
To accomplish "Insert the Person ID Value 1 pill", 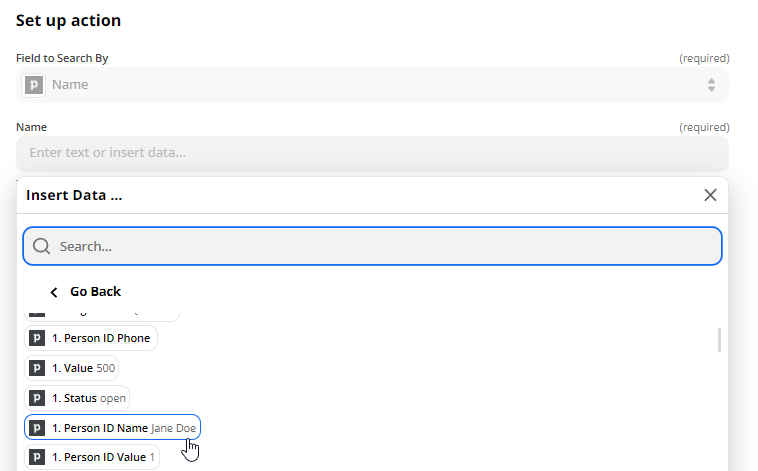I will [92, 457].
